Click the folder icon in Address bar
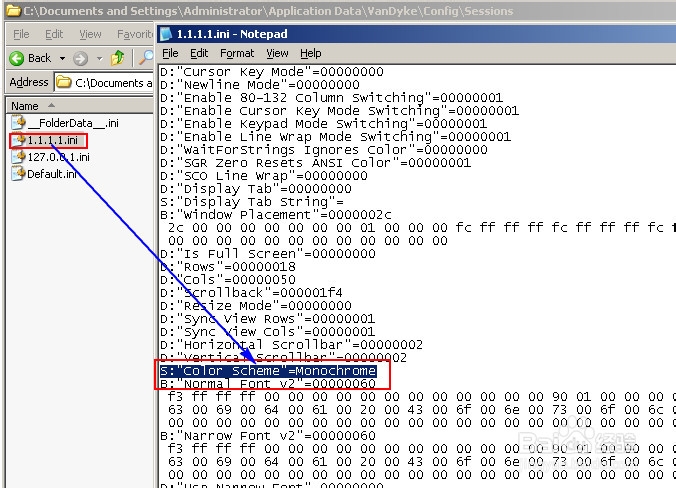Screen dimensions: 676x488 [x=64, y=82]
